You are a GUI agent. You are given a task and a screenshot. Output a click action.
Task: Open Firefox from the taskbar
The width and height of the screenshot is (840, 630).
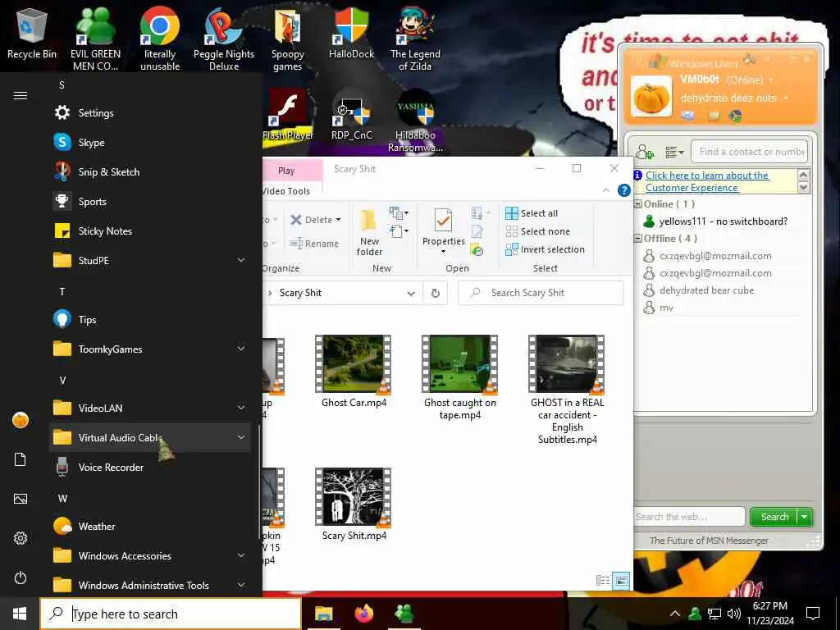click(x=363, y=614)
